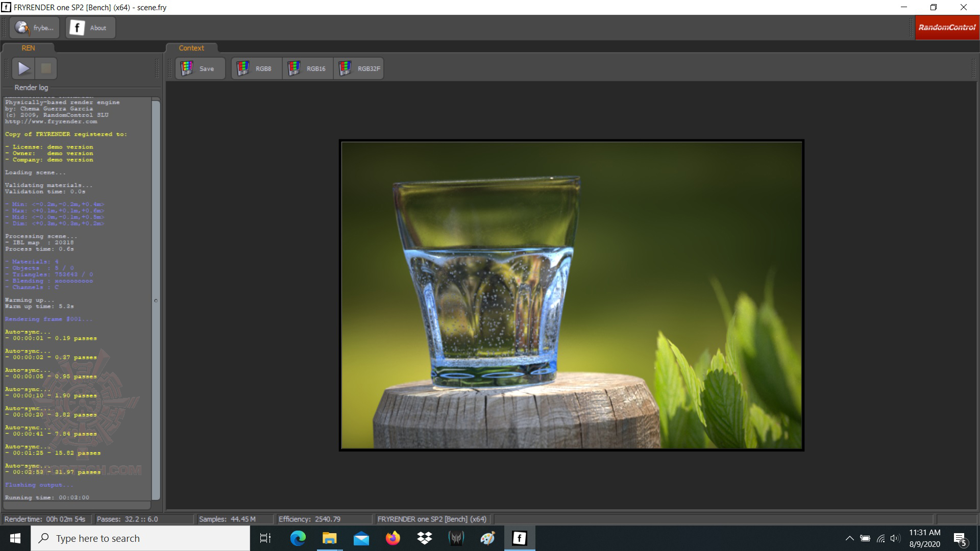Select RGB8 output format icon
This screenshot has height=551, width=980.
(x=243, y=68)
